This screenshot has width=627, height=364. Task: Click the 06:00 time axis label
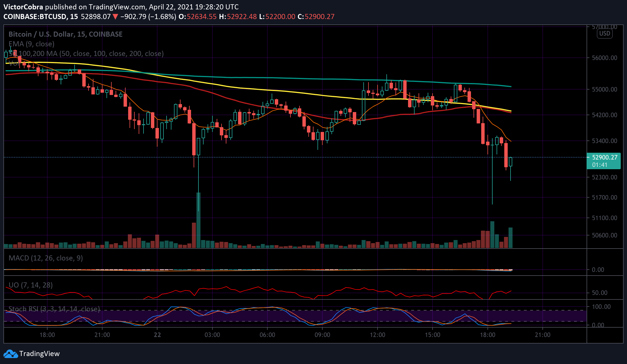click(x=267, y=335)
